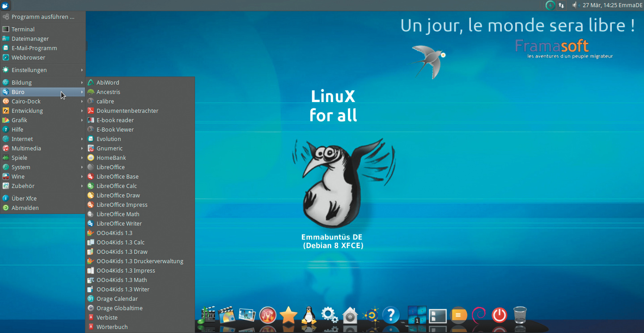Expand the Zubehör submenu
Image resolution: width=644 pixels, height=333 pixels.
(x=43, y=186)
